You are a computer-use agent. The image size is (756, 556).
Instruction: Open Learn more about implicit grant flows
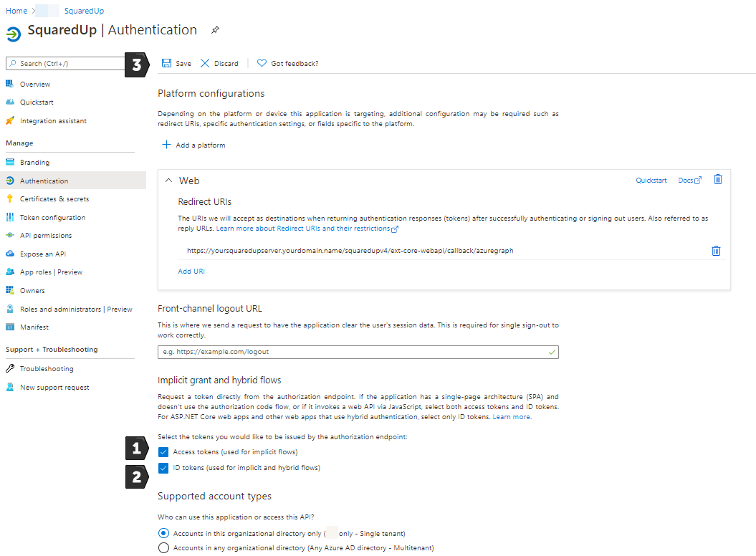[x=511, y=416]
